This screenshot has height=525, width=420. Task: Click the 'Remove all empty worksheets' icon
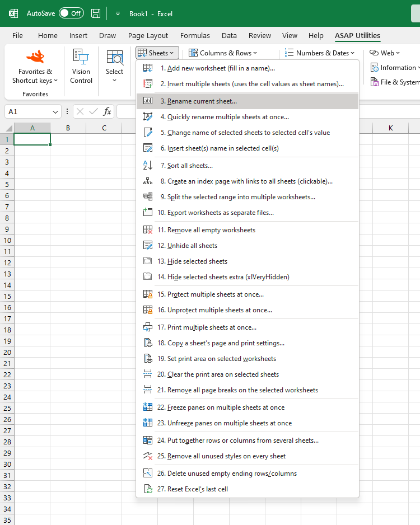click(148, 229)
